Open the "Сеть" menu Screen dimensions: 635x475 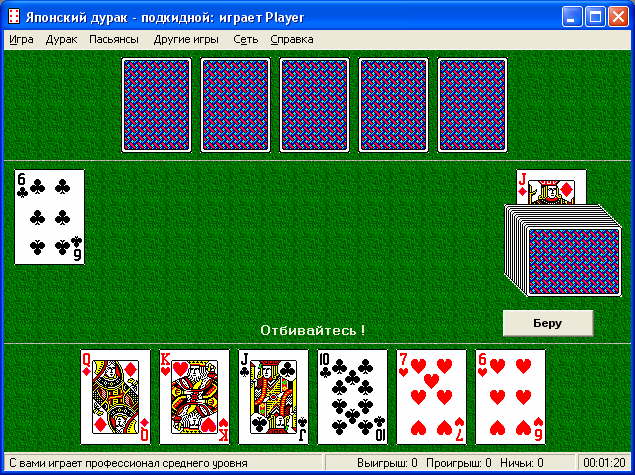pos(245,39)
